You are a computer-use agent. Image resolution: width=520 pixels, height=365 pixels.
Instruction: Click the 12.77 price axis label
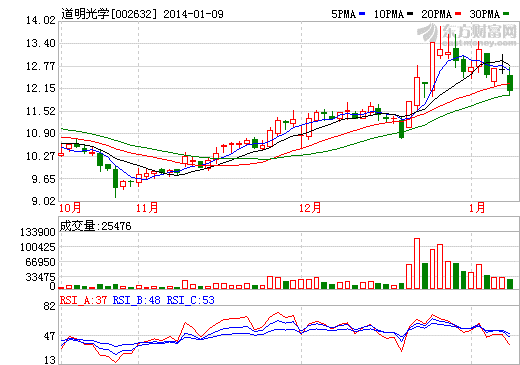point(41,66)
